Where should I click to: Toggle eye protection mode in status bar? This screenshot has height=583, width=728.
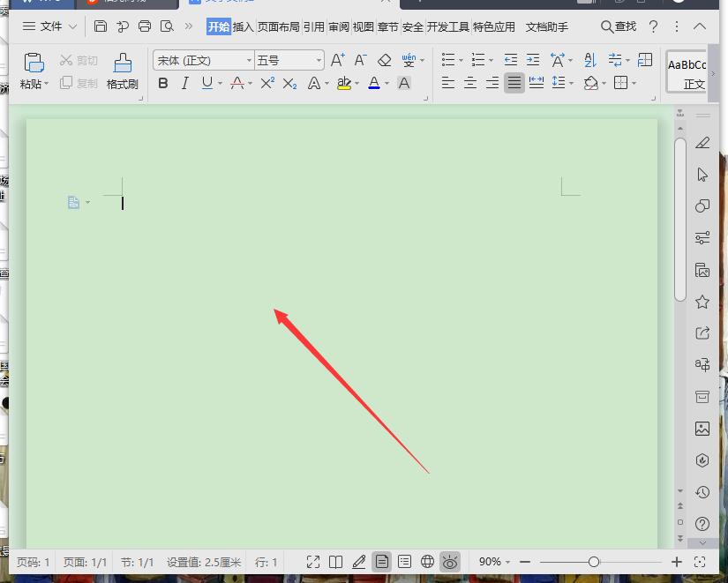pos(450,562)
